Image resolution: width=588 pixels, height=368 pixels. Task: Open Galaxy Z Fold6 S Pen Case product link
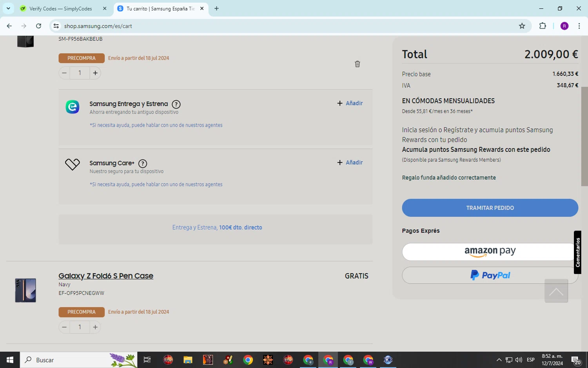(106, 276)
